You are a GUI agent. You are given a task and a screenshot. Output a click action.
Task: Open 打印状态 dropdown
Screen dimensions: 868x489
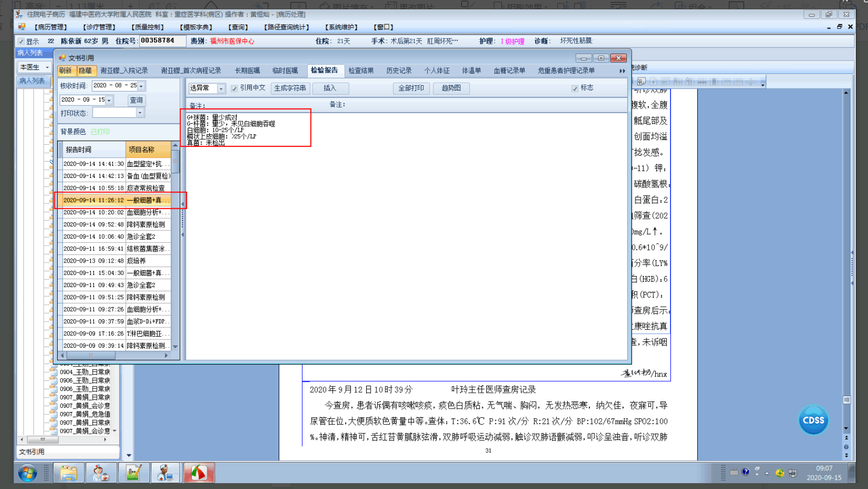pyautogui.click(x=140, y=113)
